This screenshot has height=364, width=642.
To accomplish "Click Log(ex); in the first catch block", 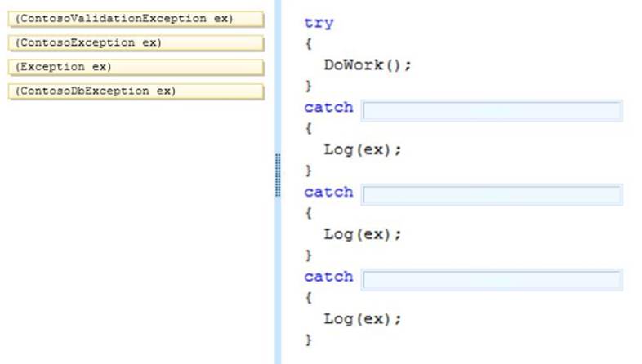I will [x=363, y=150].
